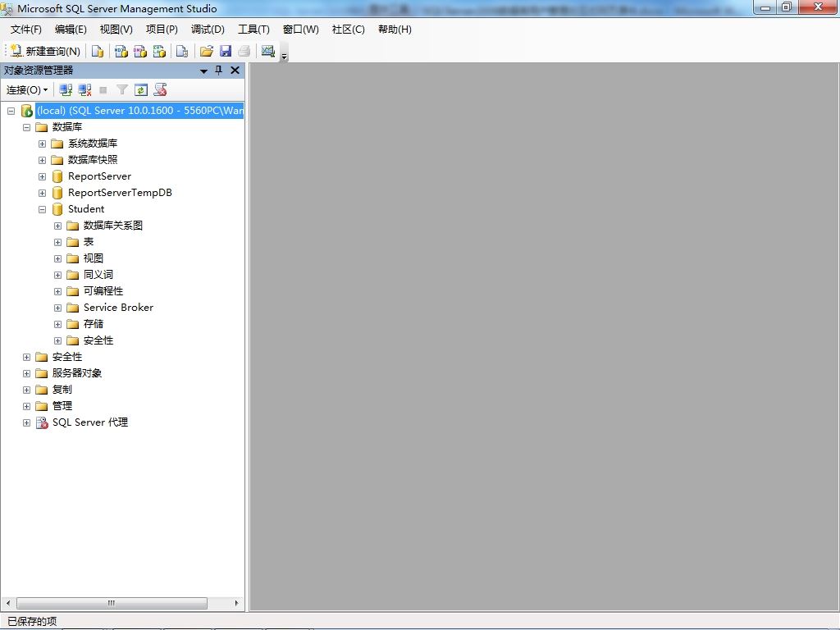This screenshot has width=840, height=630.
Task: Expand the ReportServer database
Action: click(x=42, y=177)
